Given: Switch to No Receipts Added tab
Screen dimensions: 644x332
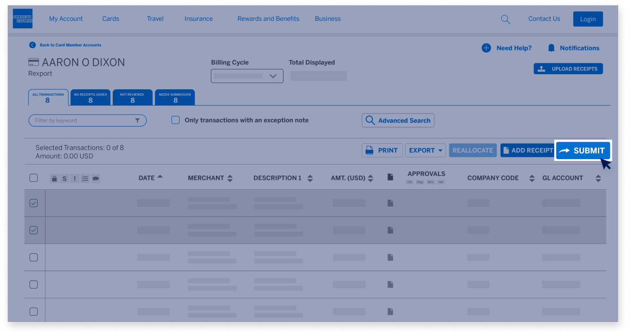Looking at the screenshot, I should [x=90, y=97].
